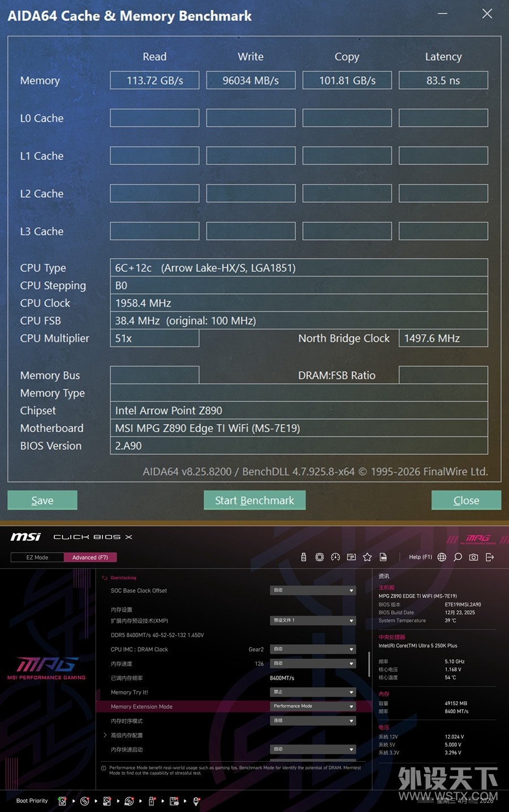Switch to Advanced (F7) mode

pyautogui.click(x=90, y=558)
